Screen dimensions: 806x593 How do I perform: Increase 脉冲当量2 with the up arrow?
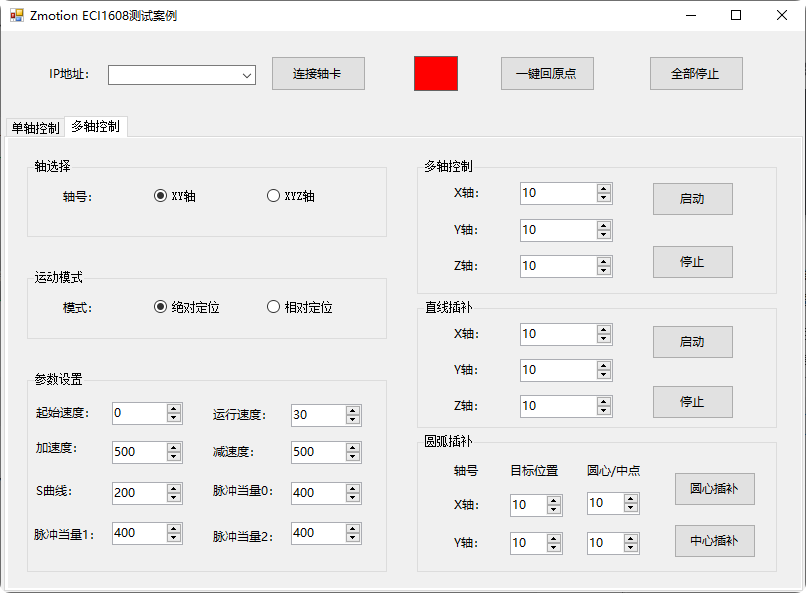pyautogui.click(x=353, y=528)
